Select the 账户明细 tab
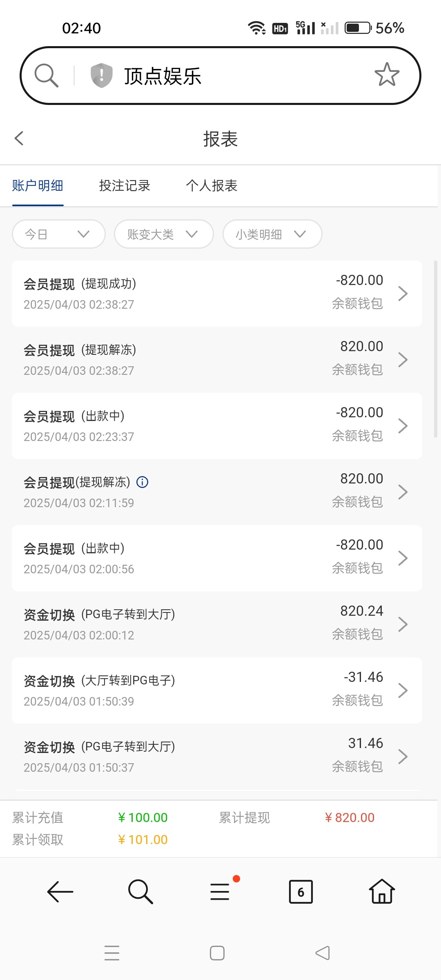The image size is (441, 980). 38,186
